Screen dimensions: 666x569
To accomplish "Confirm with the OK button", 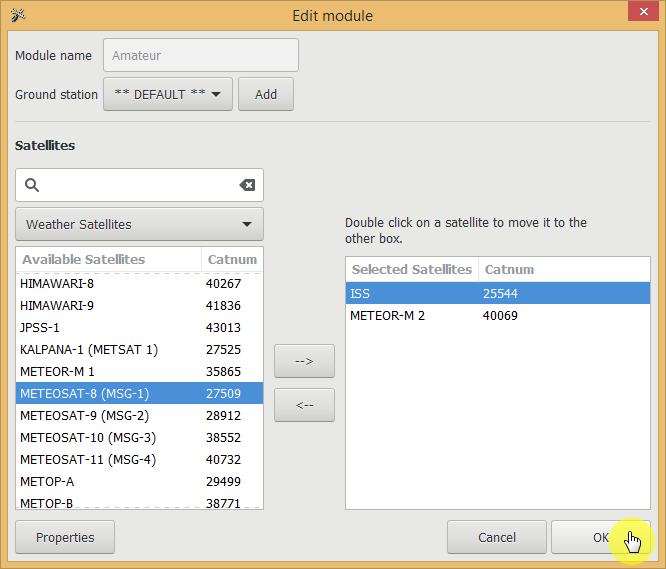I will click(x=600, y=537).
